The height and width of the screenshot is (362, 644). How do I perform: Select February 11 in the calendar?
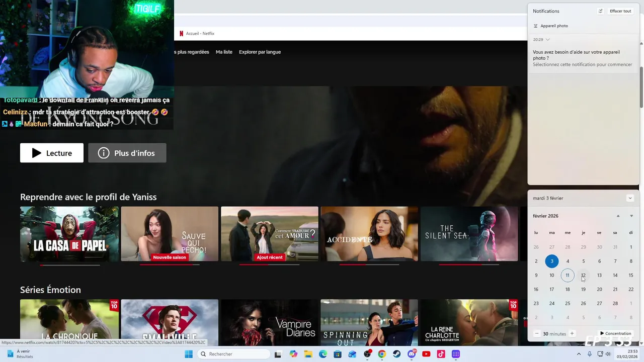click(568, 275)
